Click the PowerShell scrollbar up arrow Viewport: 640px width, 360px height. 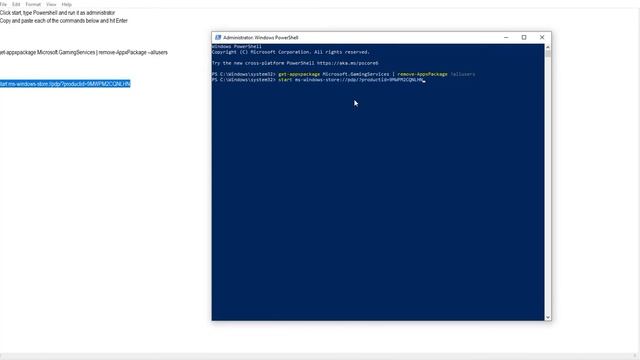coord(548,47)
